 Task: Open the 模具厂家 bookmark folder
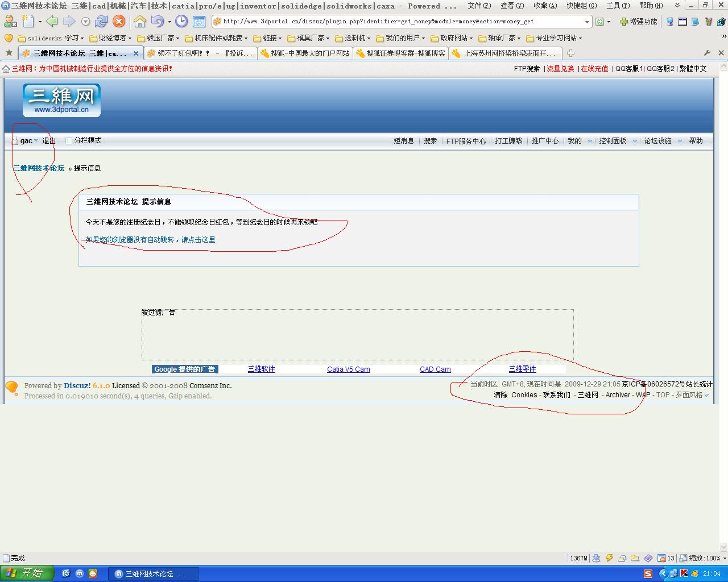(x=308, y=38)
